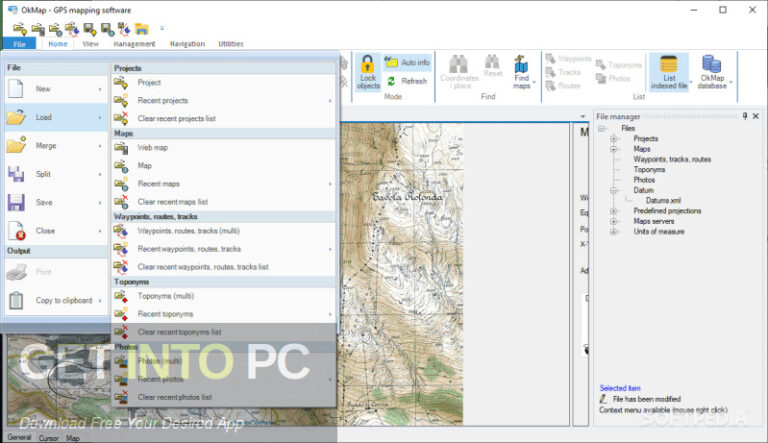The width and height of the screenshot is (768, 443).
Task: Switch to the Navigation ribbon tab
Action: click(x=187, y=44)
